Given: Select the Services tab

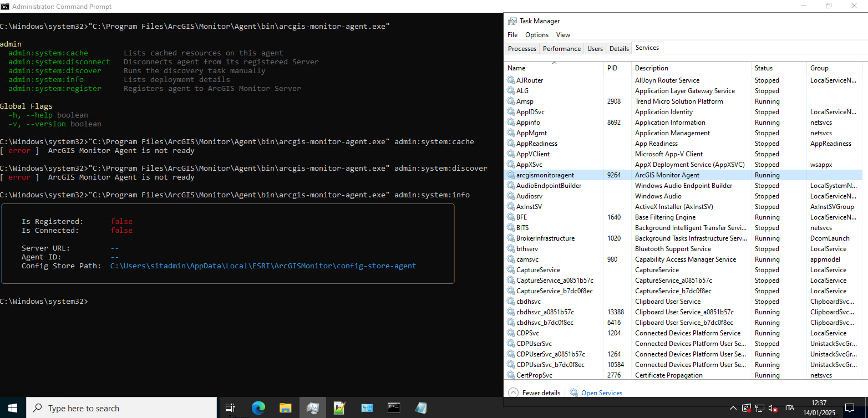Looking at the screenshot, I should [x=647, y=48].
